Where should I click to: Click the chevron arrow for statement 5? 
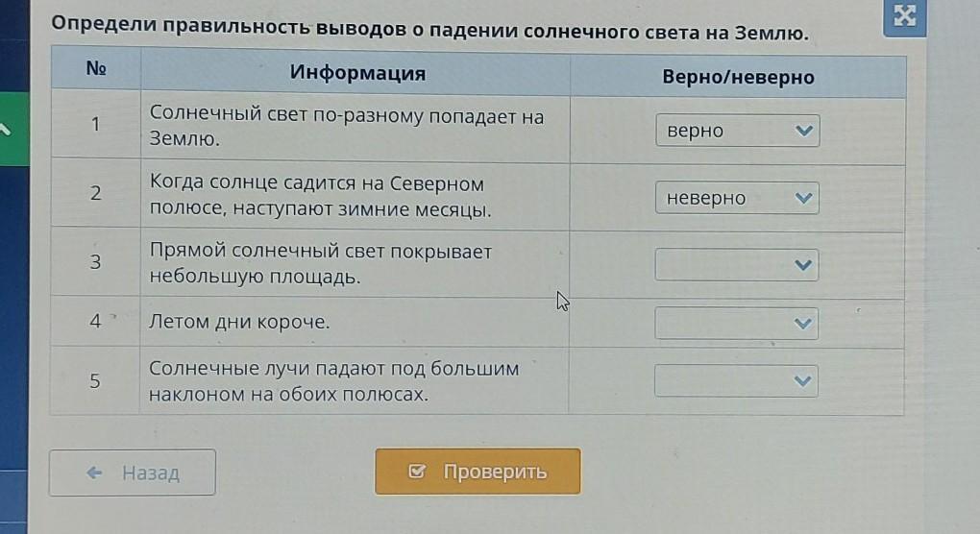coord(804,381)
